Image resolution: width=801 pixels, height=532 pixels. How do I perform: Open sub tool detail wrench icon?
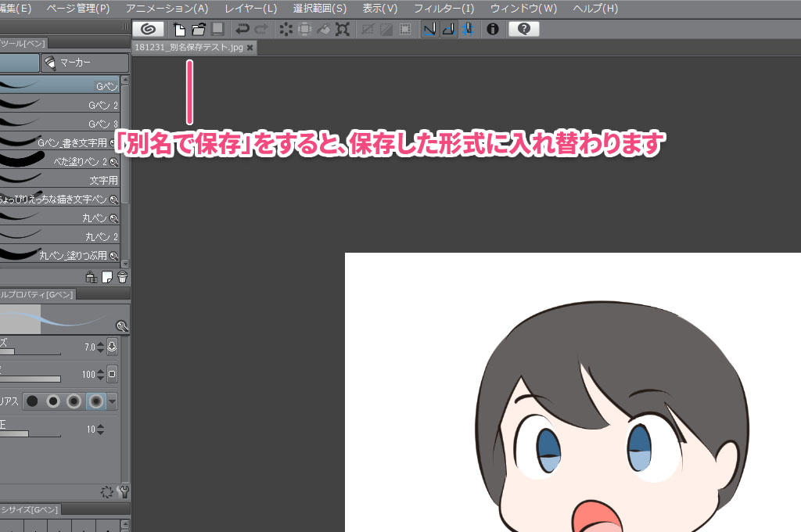pyautogui.click(x=122, y=491)
